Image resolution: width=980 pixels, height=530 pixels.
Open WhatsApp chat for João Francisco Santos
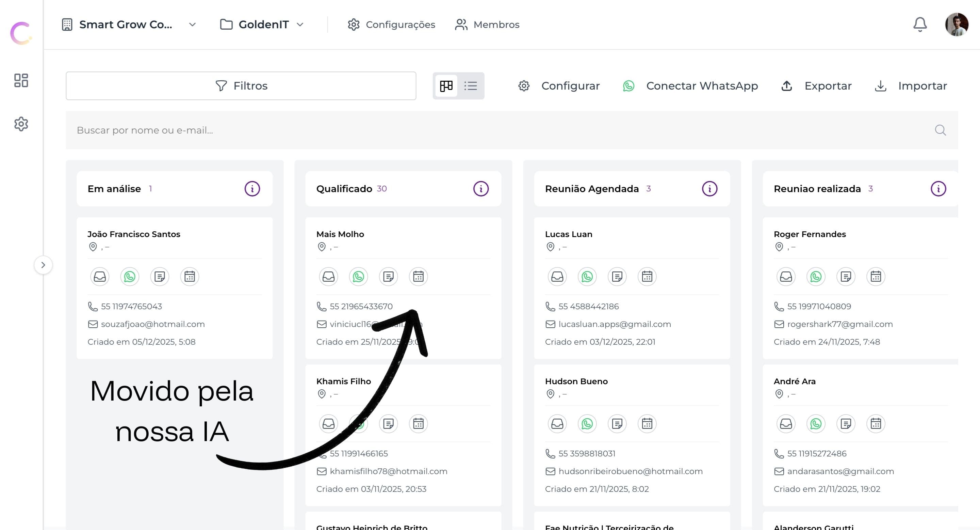click(129, 277)
